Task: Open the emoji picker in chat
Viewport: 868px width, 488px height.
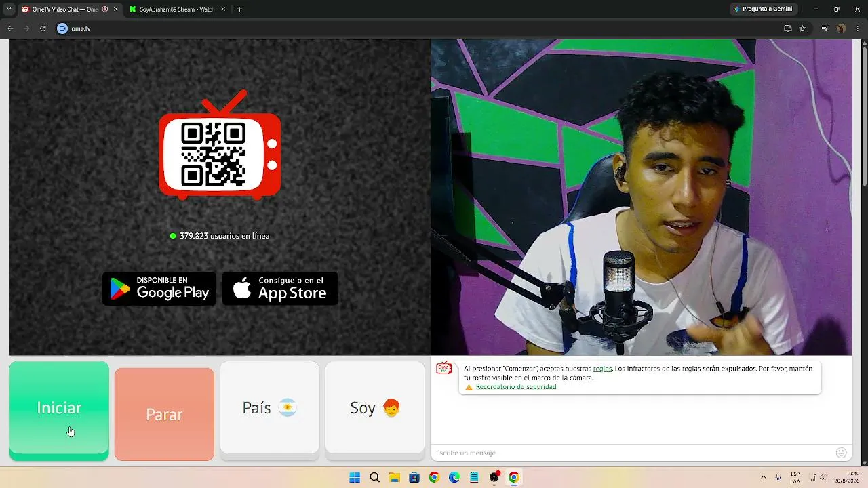Action: click(842, 453)
